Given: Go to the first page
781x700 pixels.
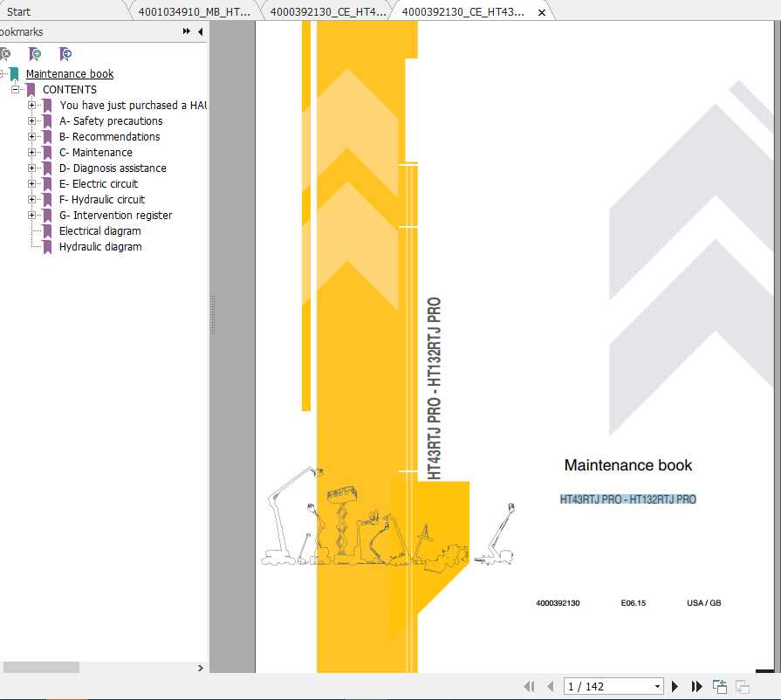Looking at the screenshot, I should point(529,687).
